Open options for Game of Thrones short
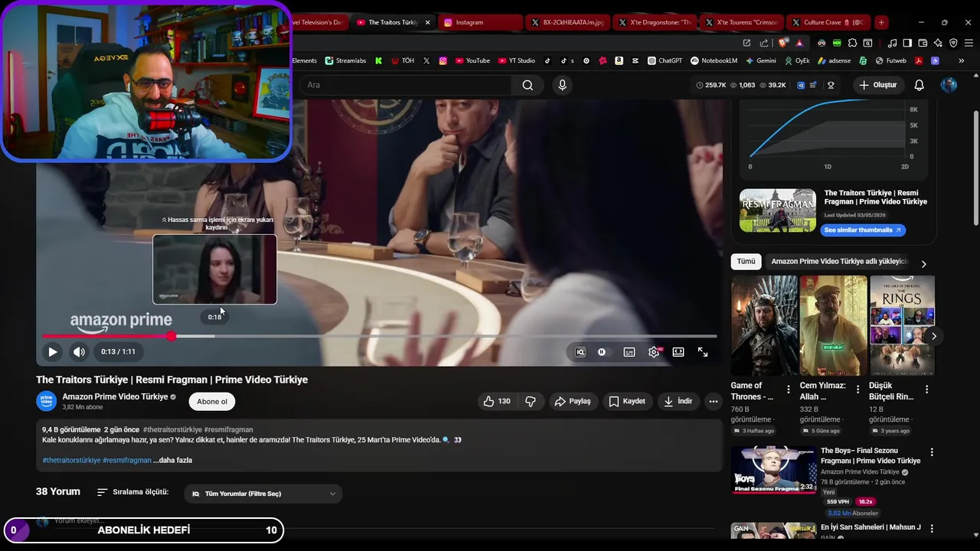The height and width of the screenshot is (551, 980). pyautogui.click(x=789, y=390)
